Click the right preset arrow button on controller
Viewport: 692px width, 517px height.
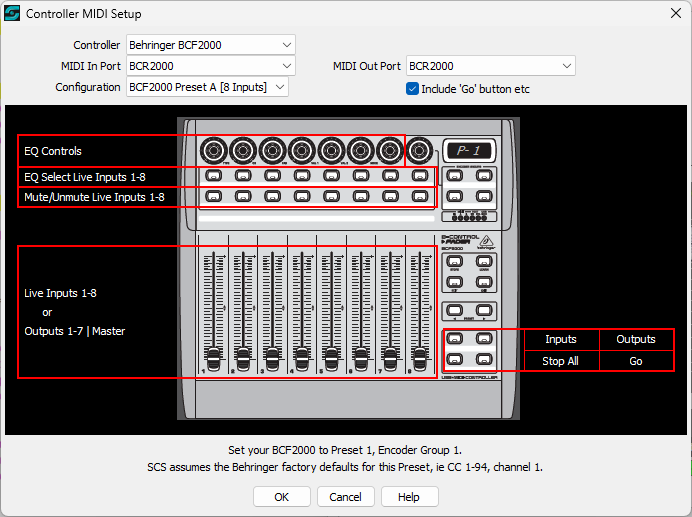point(484,310)
